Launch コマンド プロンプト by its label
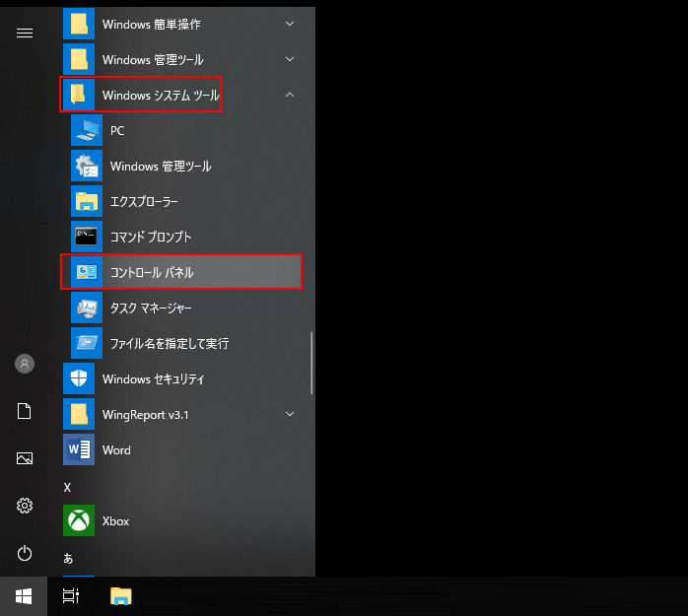Screen dimensions: 688x616 tap(151, 237)
